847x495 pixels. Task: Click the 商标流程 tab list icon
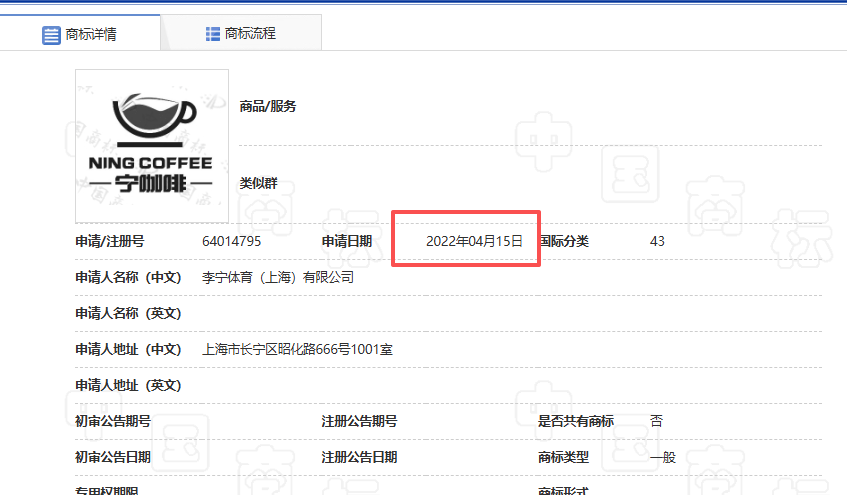pyautogui.click(x=213, y=34)
